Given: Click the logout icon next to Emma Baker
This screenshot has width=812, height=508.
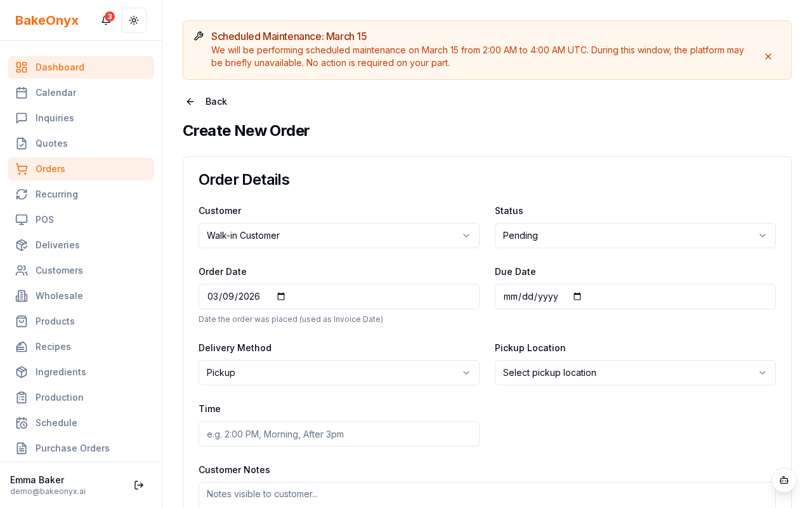Looking at the screenshot, I should pyautogui.click(x=138, y=485).
